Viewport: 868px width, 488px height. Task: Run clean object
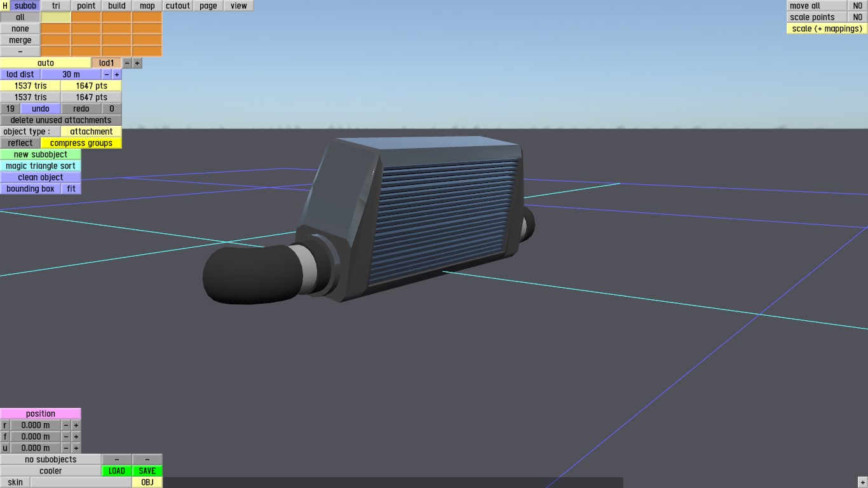[41, 177]
